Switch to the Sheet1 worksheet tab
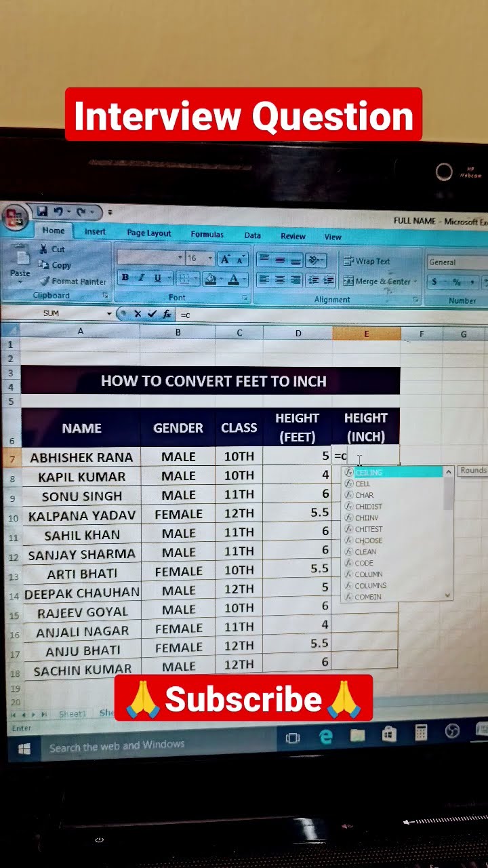488x868 pixels. [72, 714]
